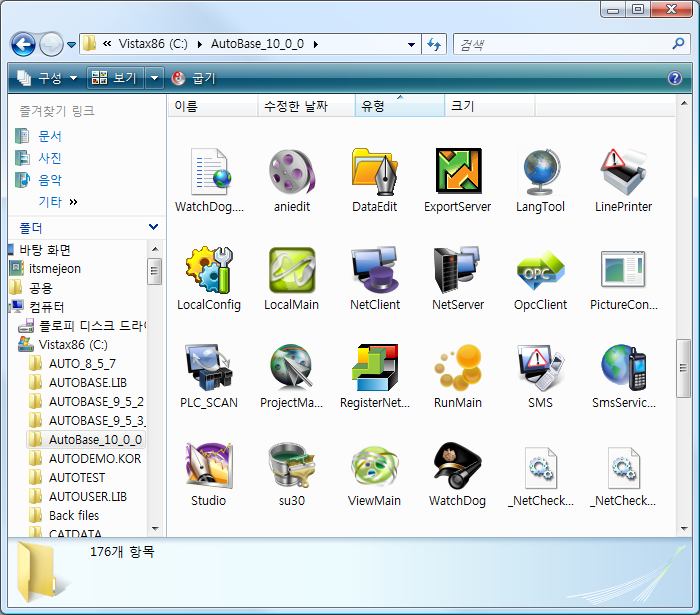Expand the address bar history dropdown
The height and width of the screenshot is (615, 700).
[x=411, y=44]
